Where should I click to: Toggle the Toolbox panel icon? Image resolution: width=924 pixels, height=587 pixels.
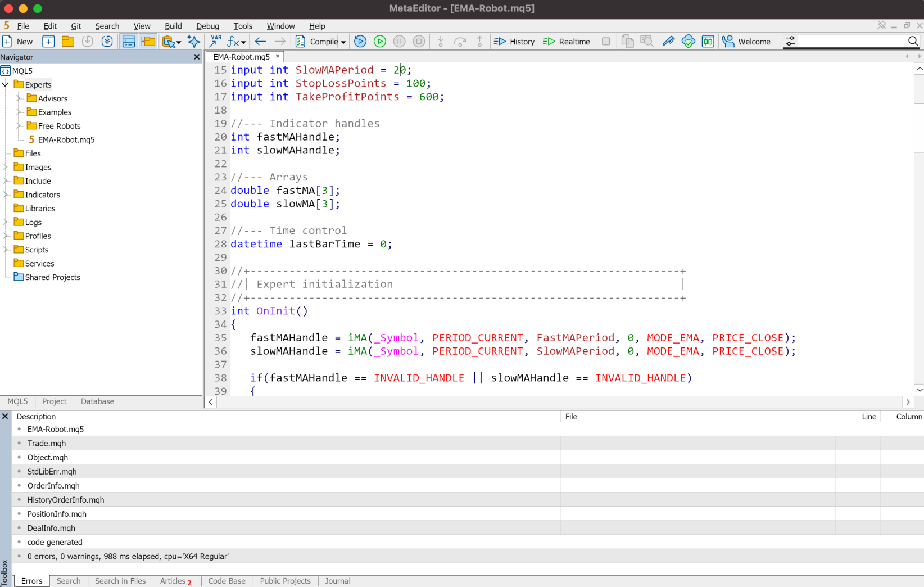[x=129, y=42]
